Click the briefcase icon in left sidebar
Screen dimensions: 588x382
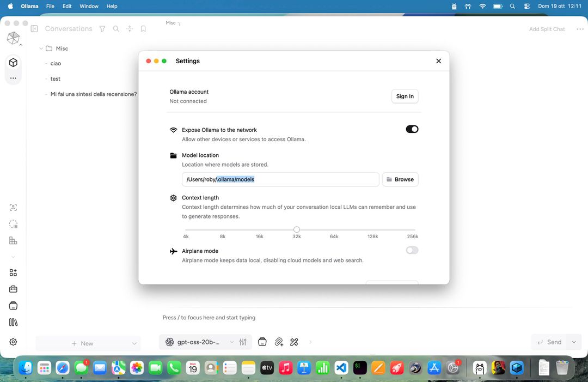pyautogui.click(x=13, y=289)
